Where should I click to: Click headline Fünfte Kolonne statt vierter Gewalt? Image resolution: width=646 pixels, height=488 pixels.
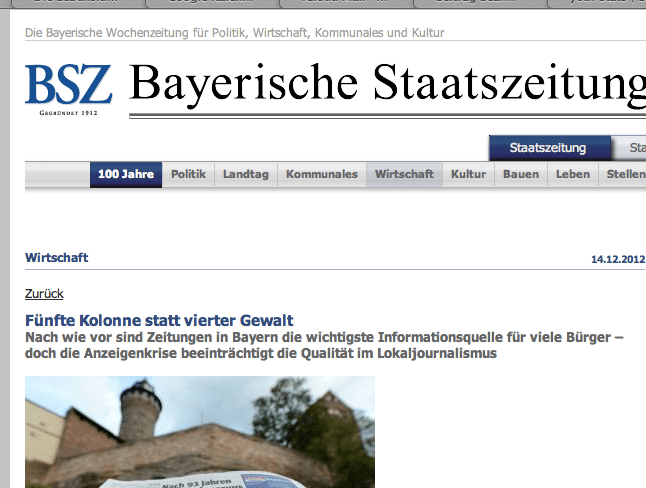[x=159, y=320]
